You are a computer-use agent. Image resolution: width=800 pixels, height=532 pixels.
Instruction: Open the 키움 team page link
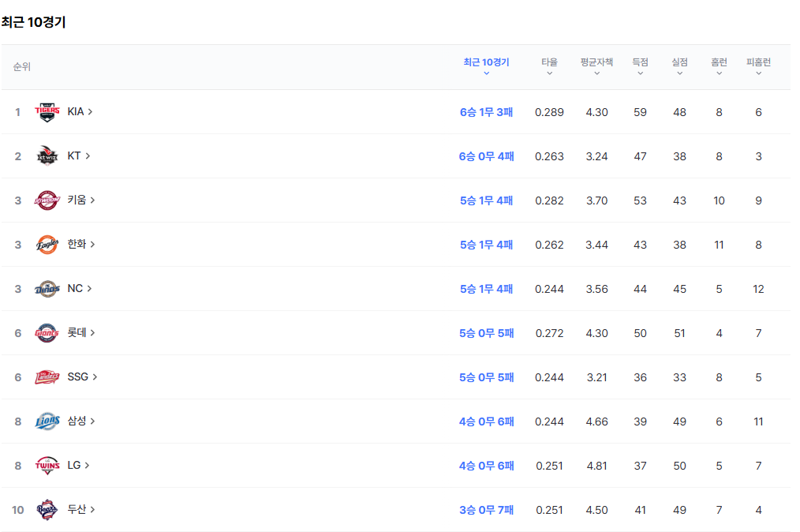(81, 200)
